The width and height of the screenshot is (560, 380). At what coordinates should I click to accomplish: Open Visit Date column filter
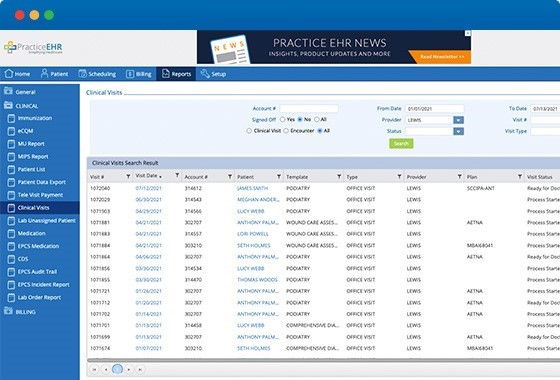177,175
